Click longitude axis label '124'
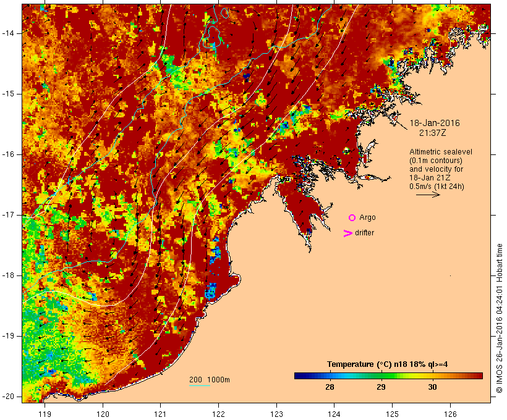 pyautogui.click(x=334, y=414)
